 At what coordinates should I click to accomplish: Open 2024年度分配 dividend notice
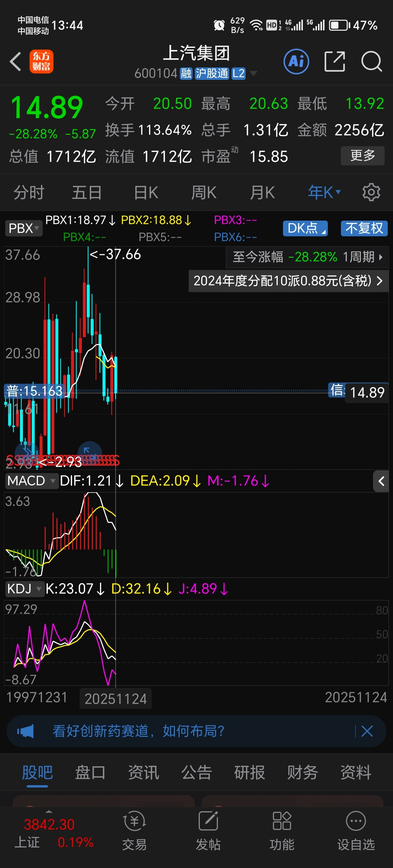tap(289, 281)
